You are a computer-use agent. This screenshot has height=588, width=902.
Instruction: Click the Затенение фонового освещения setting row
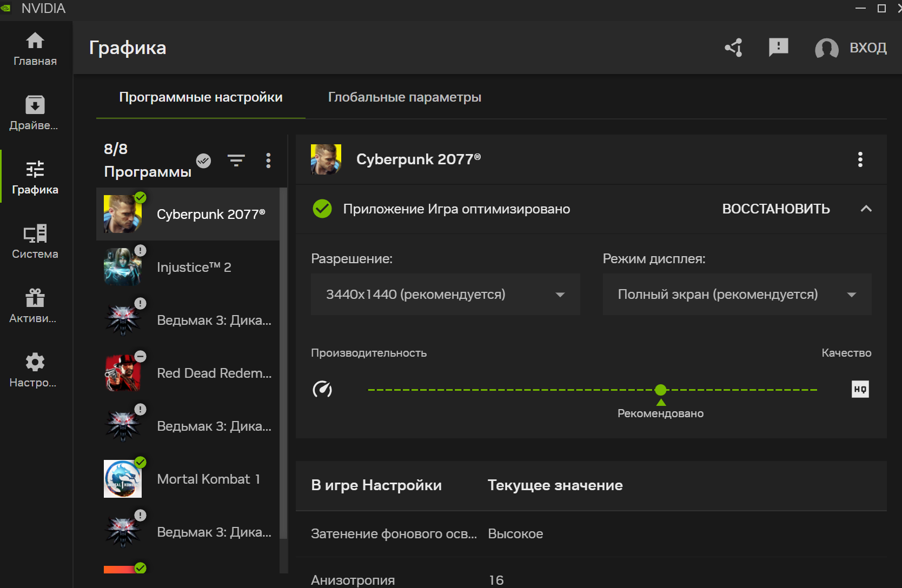[x=591, y=534]
